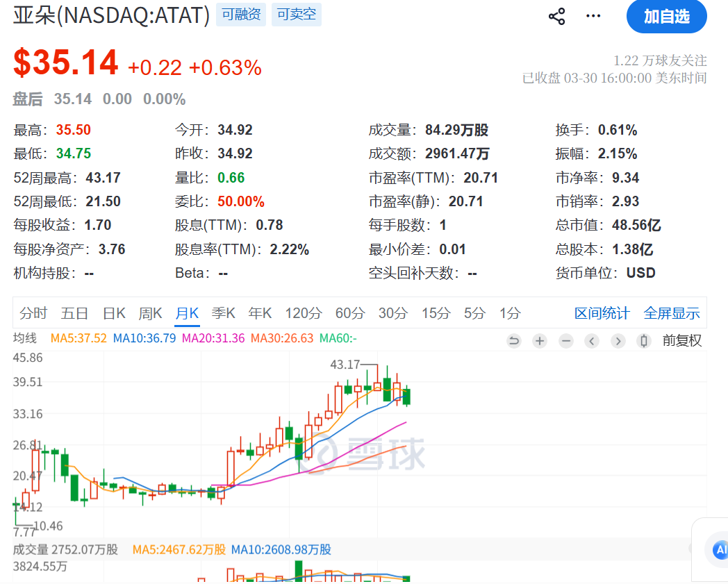Click the 股息率(TTM) value 2.22%
This screenshot has height=584, width=728.
289,249
